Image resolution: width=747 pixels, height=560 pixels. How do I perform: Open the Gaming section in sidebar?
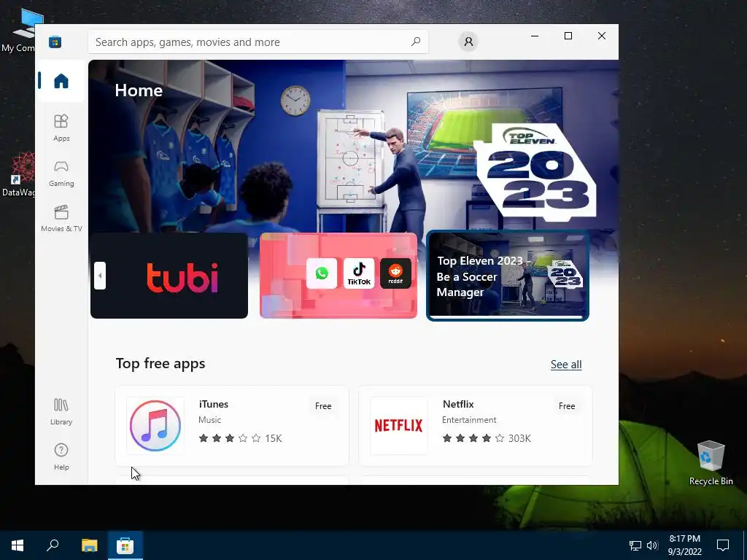click(61, 173)
